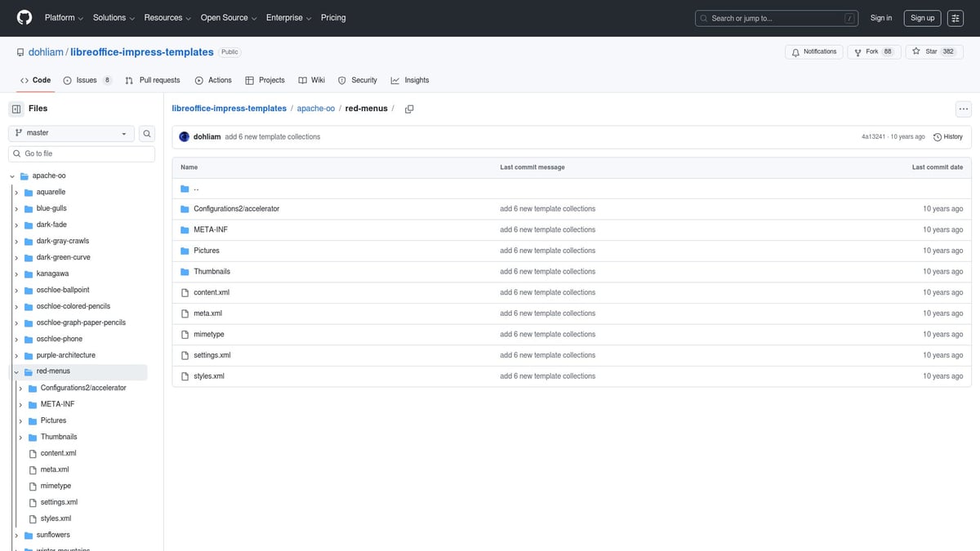Expand the Enterprise menu

pyautogui.click(x=288, y=17)
